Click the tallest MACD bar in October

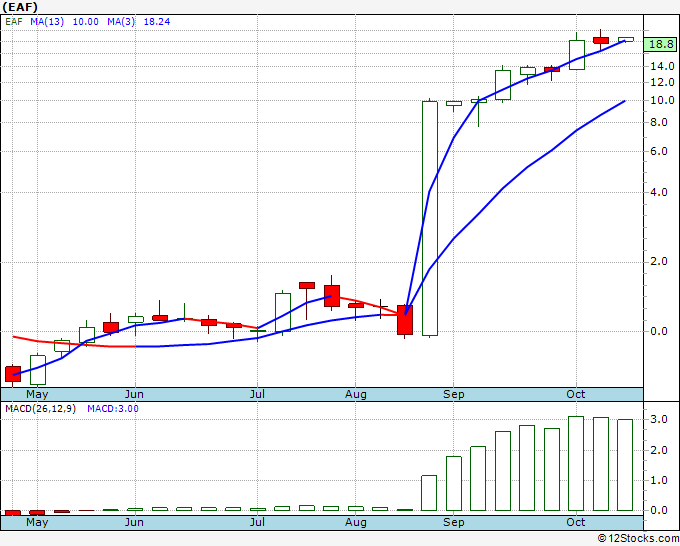click(x=576, y=464)
